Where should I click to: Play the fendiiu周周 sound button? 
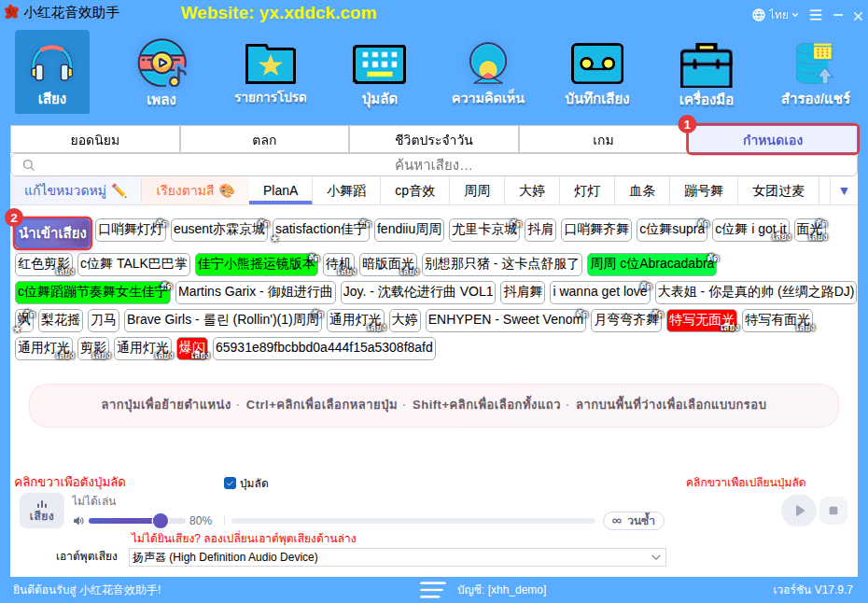[x=409, y=230]
